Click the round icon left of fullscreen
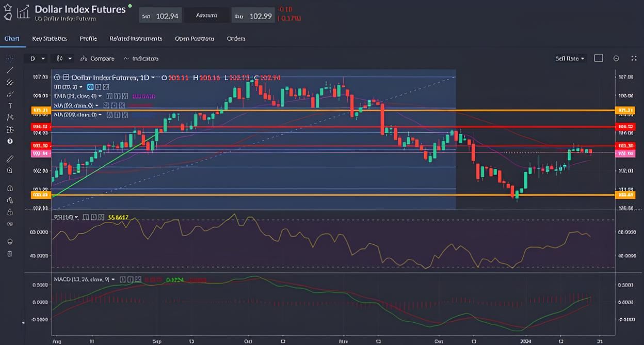Image resolution: width=644 pixels, height=345 pixels. 616,58
